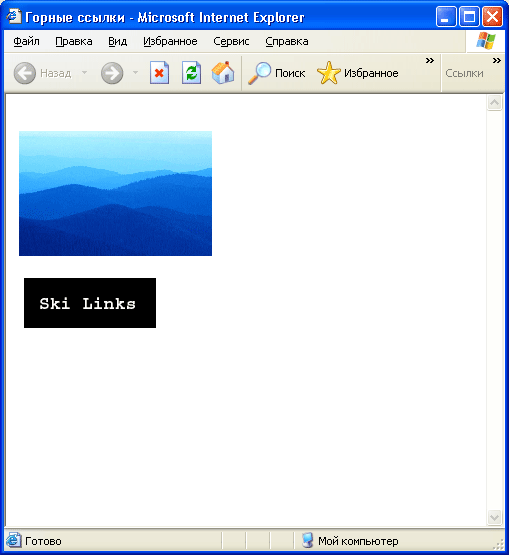The height and width of the screenshot is (555, 509).
Task: Open Search (Поиск) magnifier button
Action: click(276, 73)
